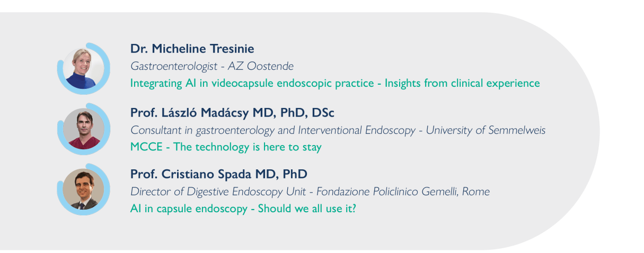Select the name Dr. Micheline Tresinie
Viewport: 644px width, 253px height.
[192, 49]
